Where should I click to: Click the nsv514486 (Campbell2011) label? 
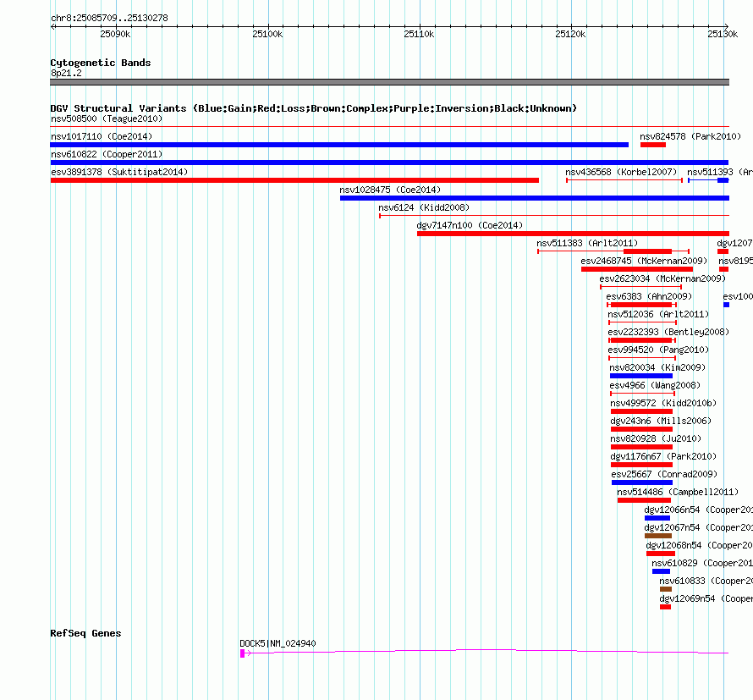coord(678,492)
